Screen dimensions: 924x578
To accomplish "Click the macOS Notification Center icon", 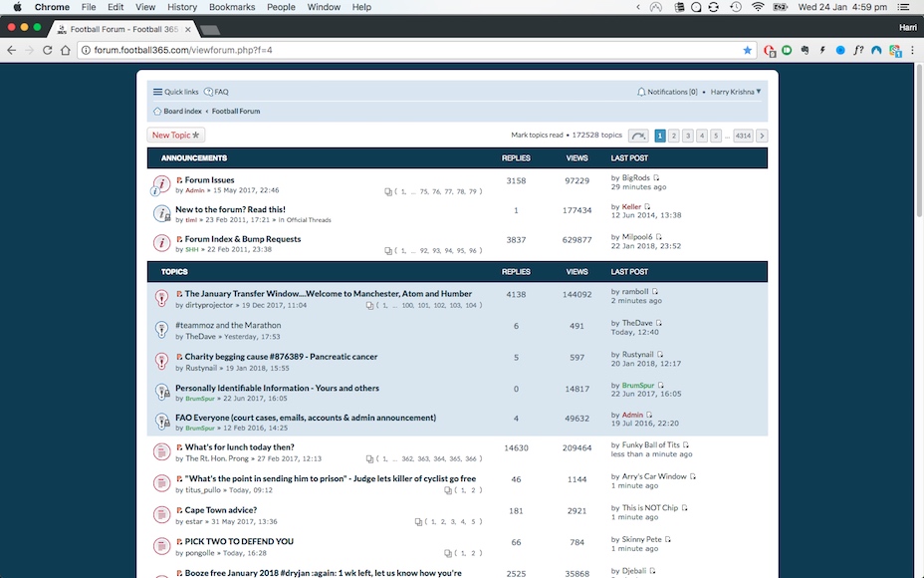I will 903,7.
